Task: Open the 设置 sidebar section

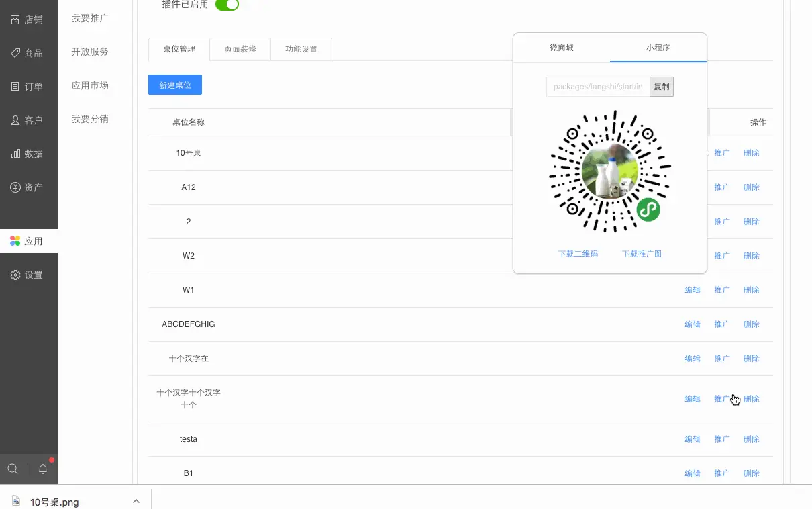Action: pos(28,275)
